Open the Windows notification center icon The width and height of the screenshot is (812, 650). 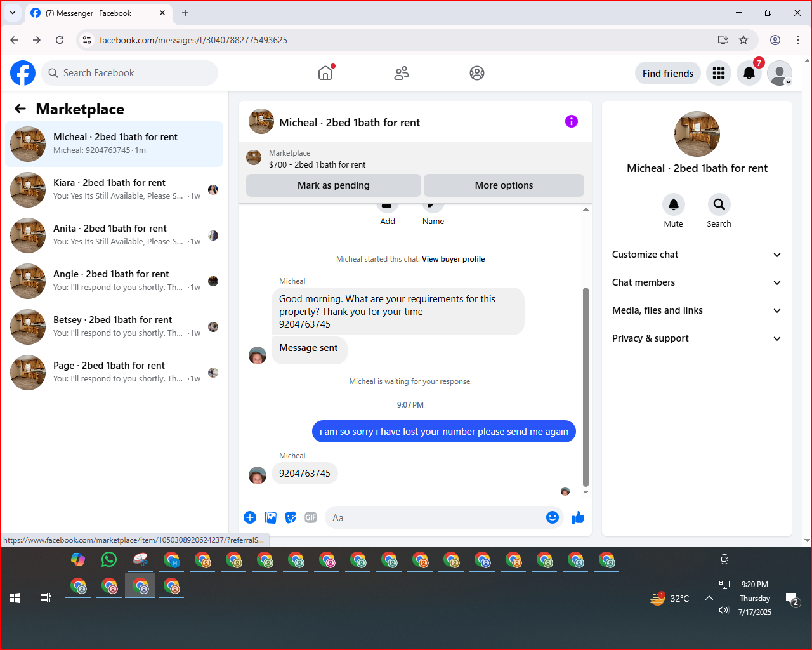pos(792,599)
